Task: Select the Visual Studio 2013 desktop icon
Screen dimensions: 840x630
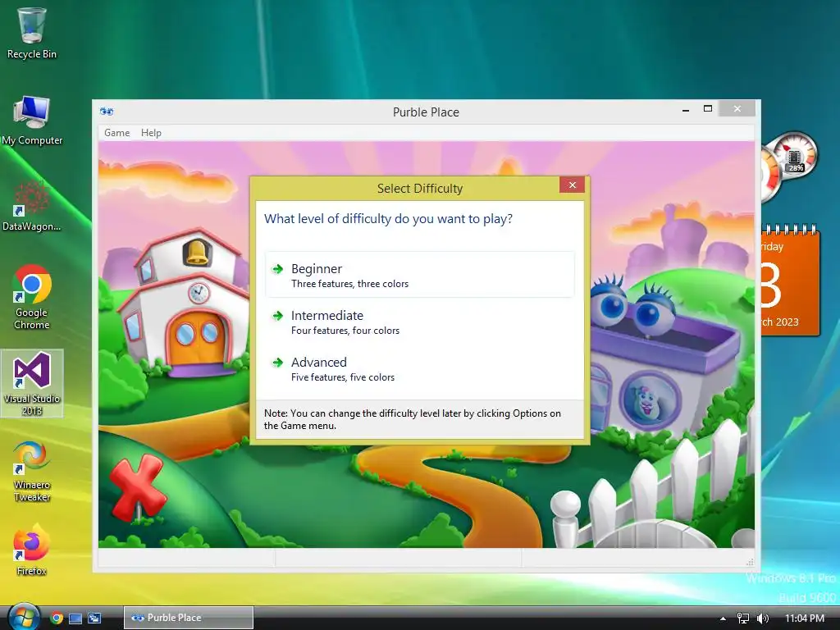Action: (x=32, y=384)
